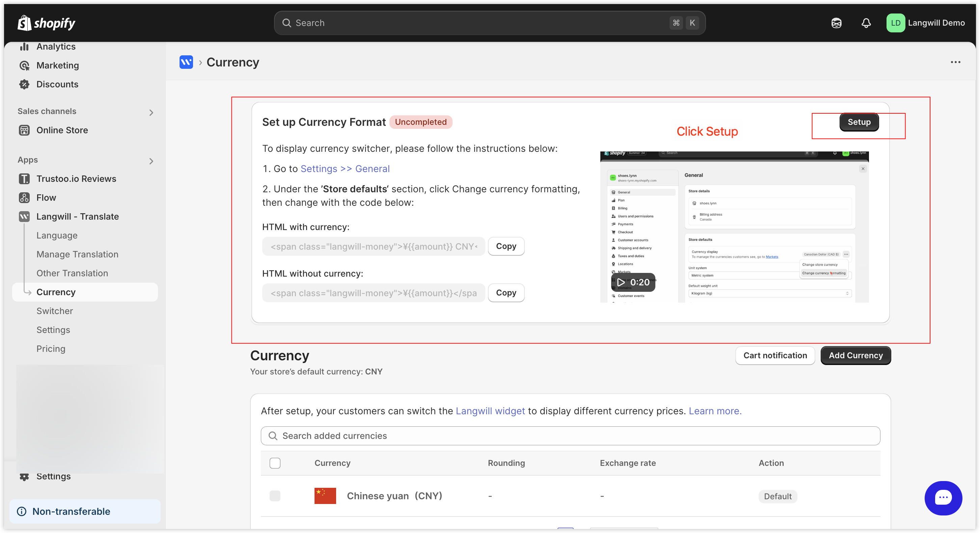Click the Settings gear icon in sidebar
This screenshot has width=980, height=533.
point(24,476)
